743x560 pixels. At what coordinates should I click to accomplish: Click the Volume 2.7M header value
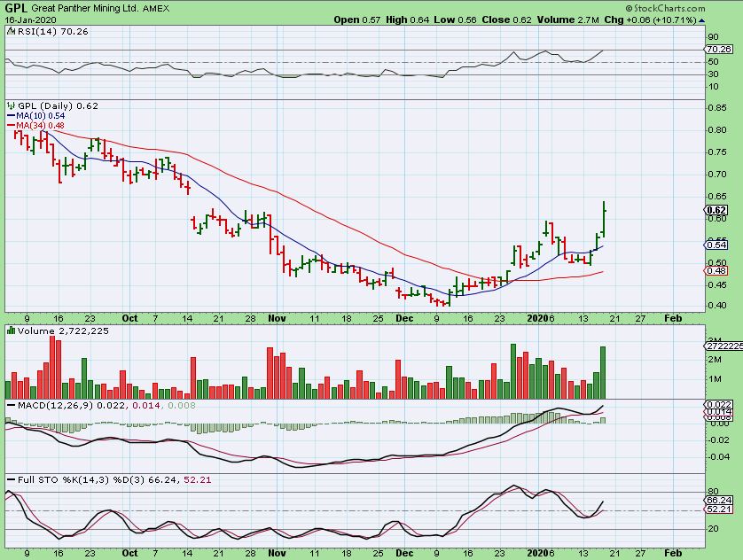coord(568,19)
